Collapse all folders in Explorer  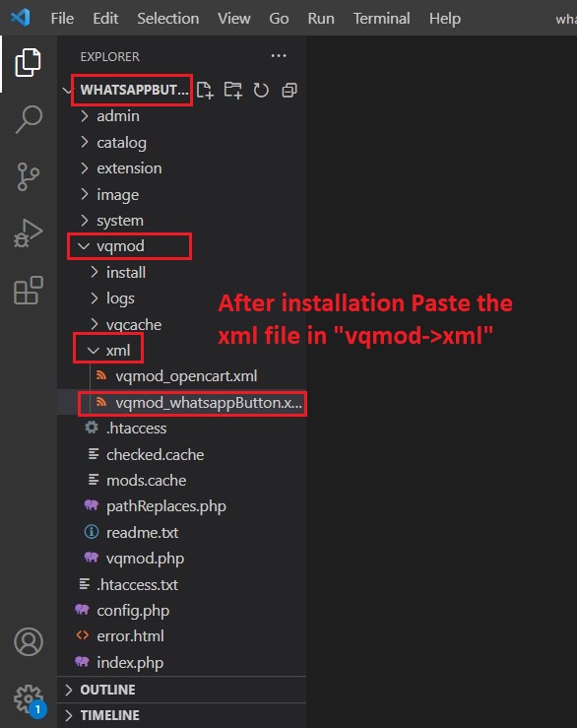(x=289, y=90)
